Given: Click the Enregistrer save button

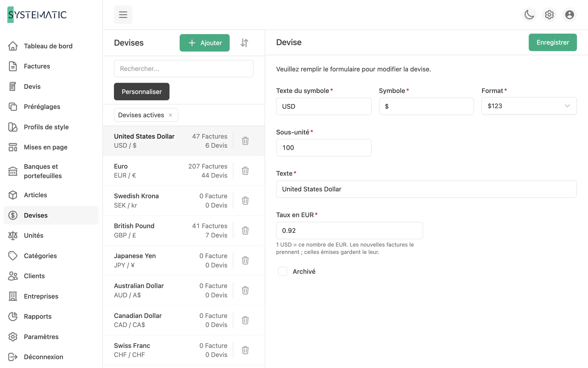Looking at the screenshot, I should tap(553, 42).
